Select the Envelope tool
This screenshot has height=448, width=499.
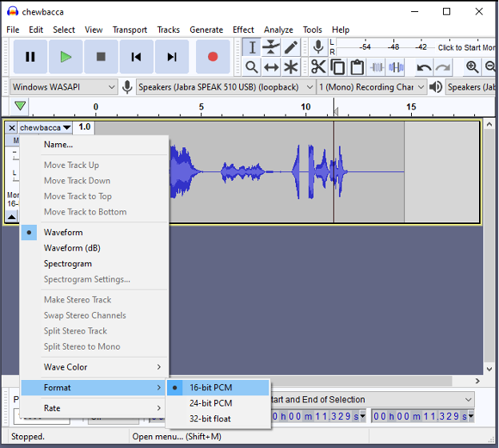click(x=271, y=48)
